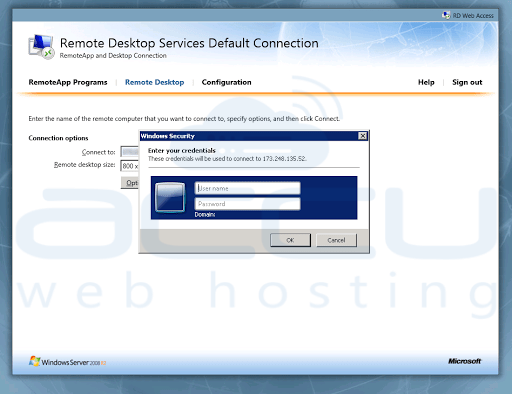Click the 'Connection options' heading
The width and height of the screenshot is (512, 394).
[x=58, y=138]
